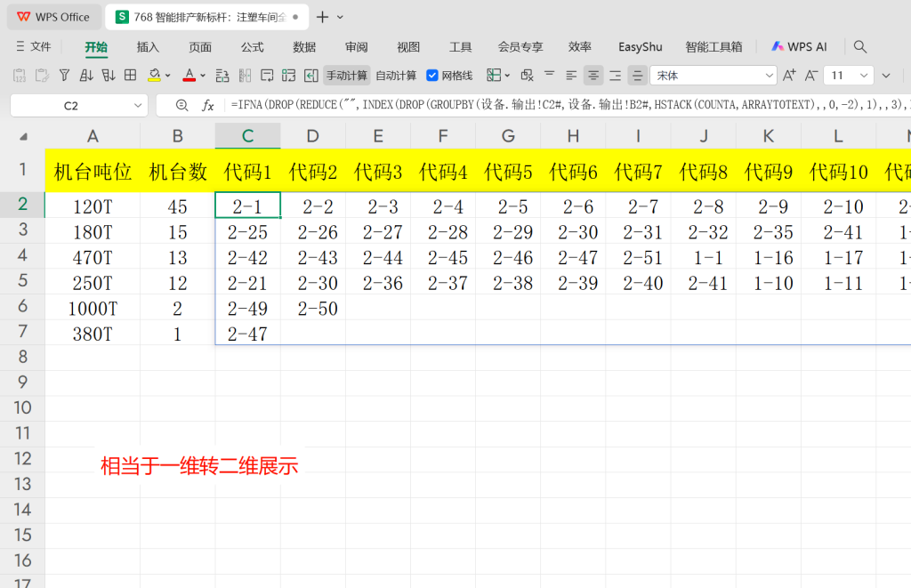Viewport: 911px width, 588px height.
Task: Select row 2 header
Action: 22,205
